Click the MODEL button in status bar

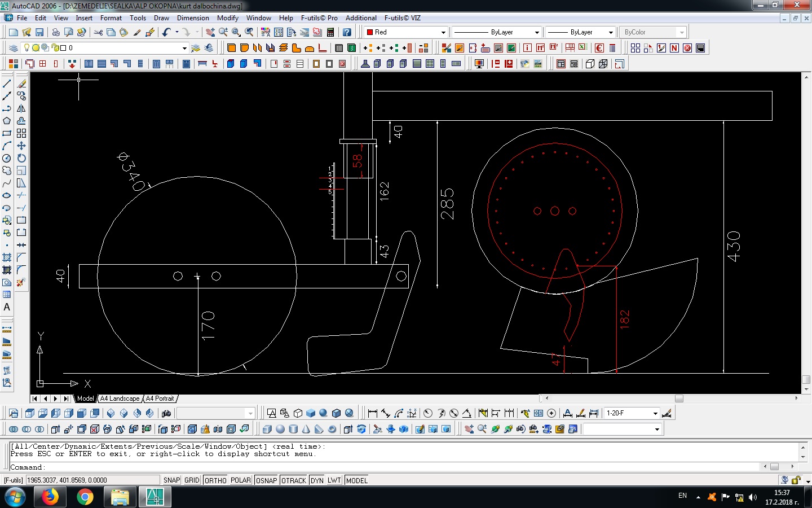tap(356, 480)
